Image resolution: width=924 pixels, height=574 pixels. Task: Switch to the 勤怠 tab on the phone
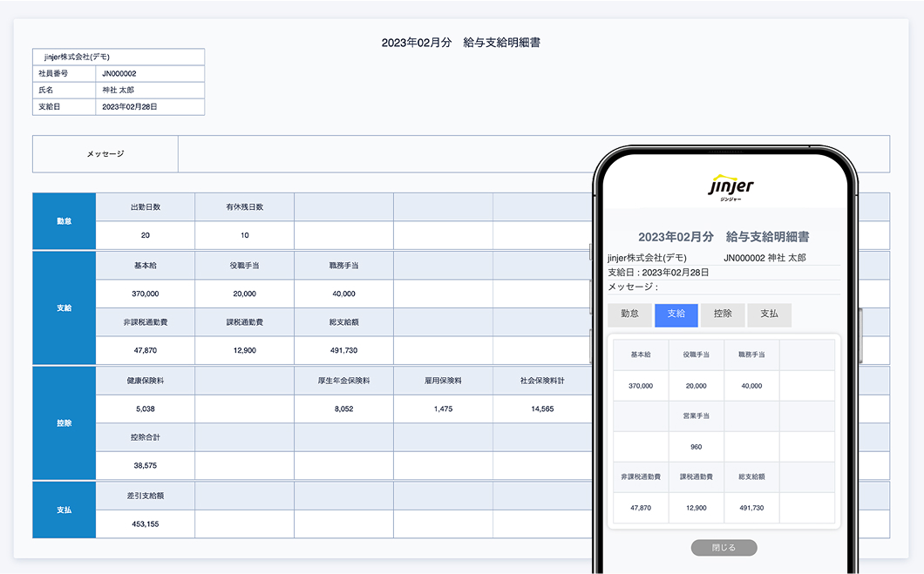(x=629, y=314)
